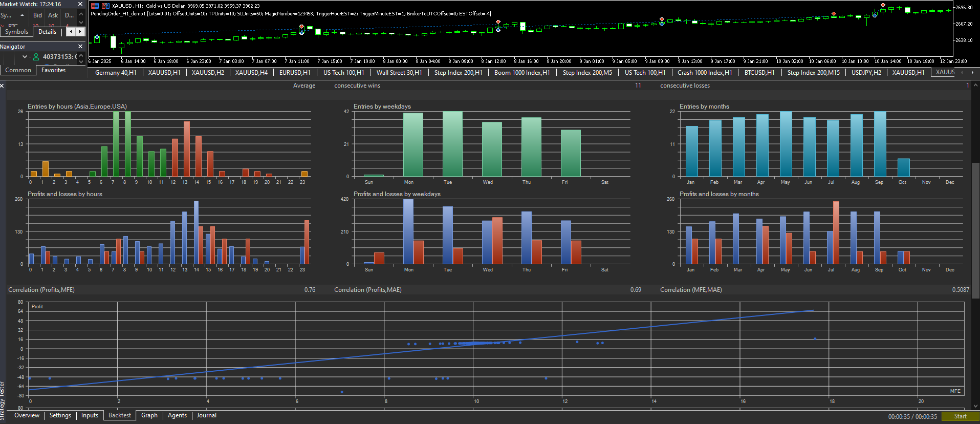Viewport: 980px width, 424px height.
Task: Open the Journal tab in tester
Action: point(207,415)
